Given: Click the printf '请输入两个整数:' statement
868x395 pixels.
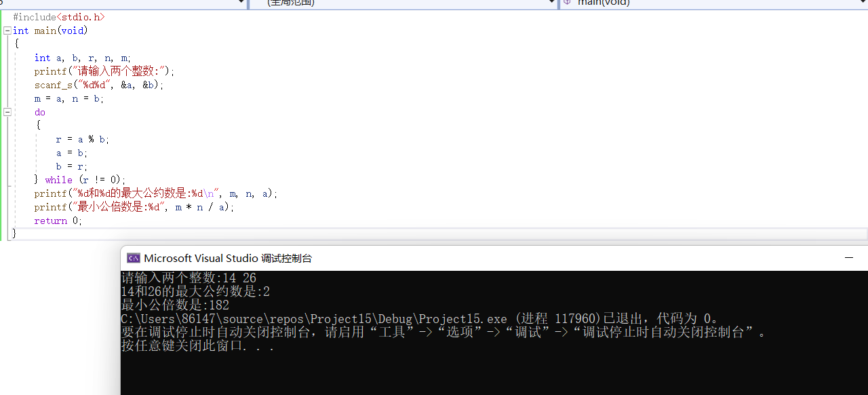Looking at the screenshot, I should [x=104, y=71].
